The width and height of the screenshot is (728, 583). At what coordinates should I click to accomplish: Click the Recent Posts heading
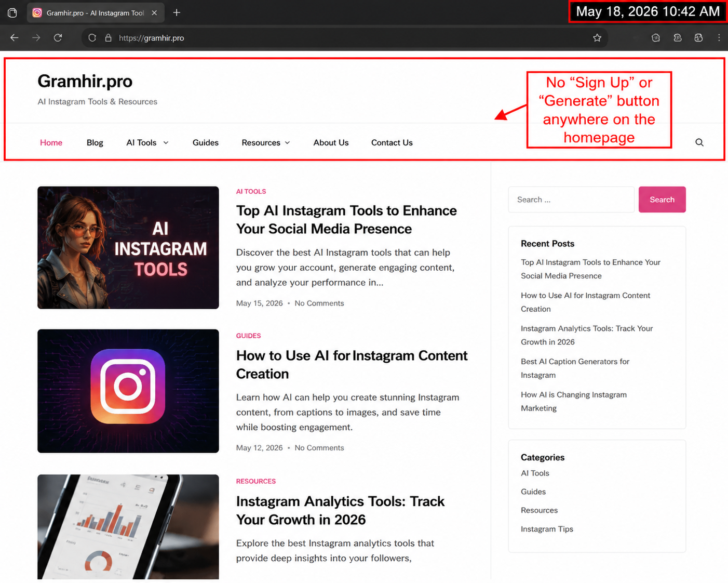[547, 244]
